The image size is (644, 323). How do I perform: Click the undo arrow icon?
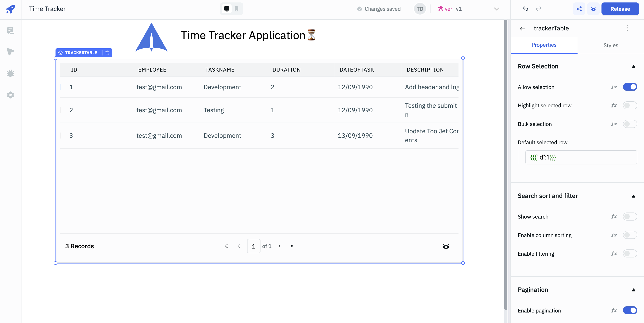click(x=525, y=9)
